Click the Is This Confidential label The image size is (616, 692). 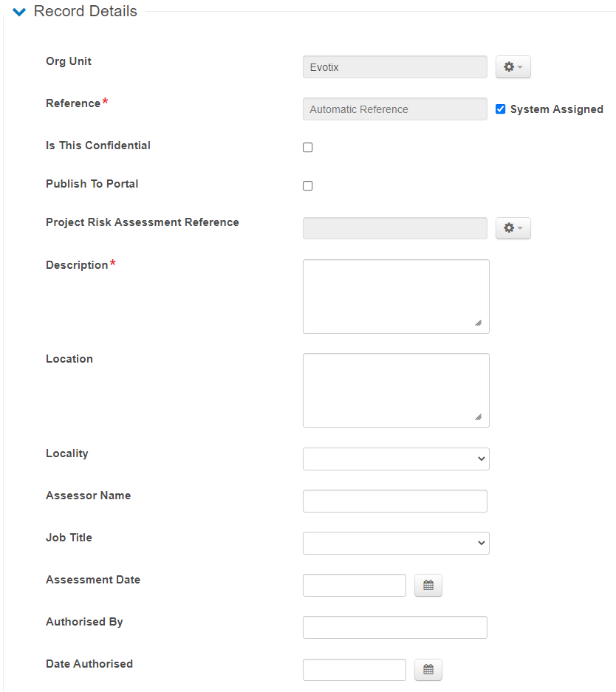click(98, 145)
